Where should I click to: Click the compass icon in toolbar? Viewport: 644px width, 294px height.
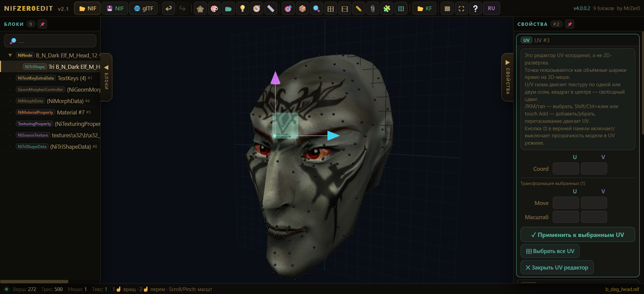point(257,9)
